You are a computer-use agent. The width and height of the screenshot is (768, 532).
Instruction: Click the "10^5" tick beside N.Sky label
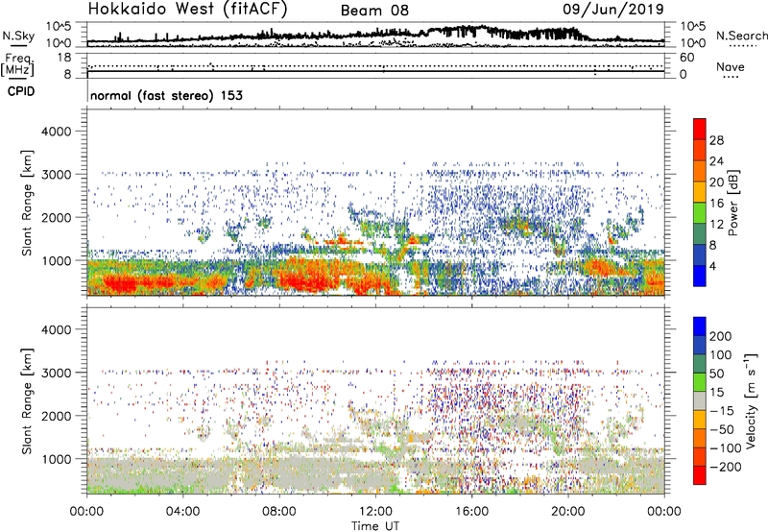[59, 27]
